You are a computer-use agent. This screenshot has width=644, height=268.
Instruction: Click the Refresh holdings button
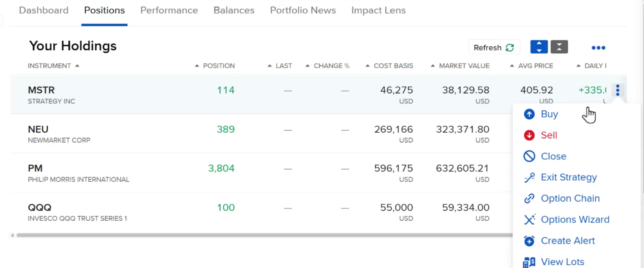(494, 47)
